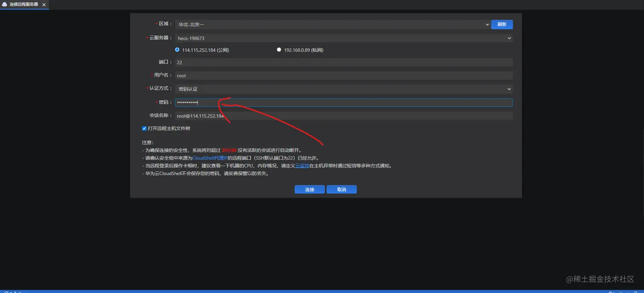Select the 114.115.252.184 (公网) radio button
This screenshot has width=644, height=293.
(x=177, y=50)
